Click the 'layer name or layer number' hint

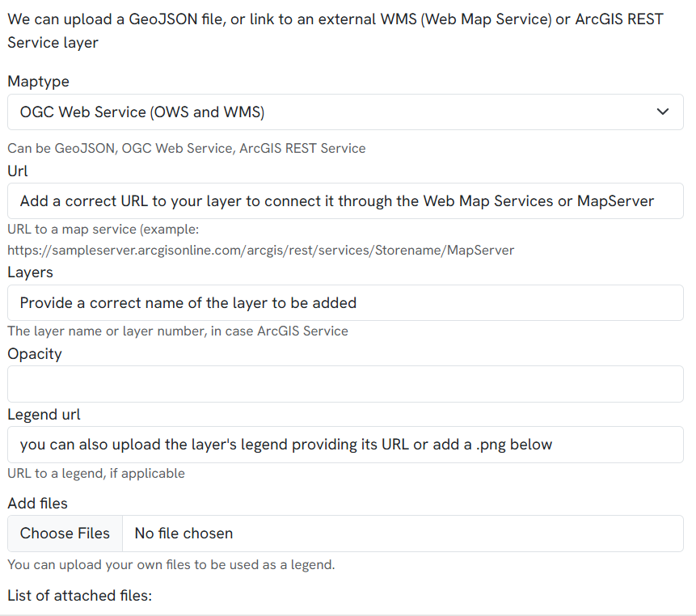coord(177,331)
